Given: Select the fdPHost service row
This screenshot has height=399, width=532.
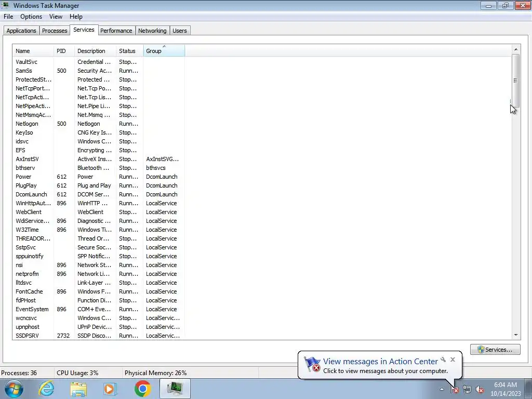Looking at the screenshot, I should click(98, 300).
